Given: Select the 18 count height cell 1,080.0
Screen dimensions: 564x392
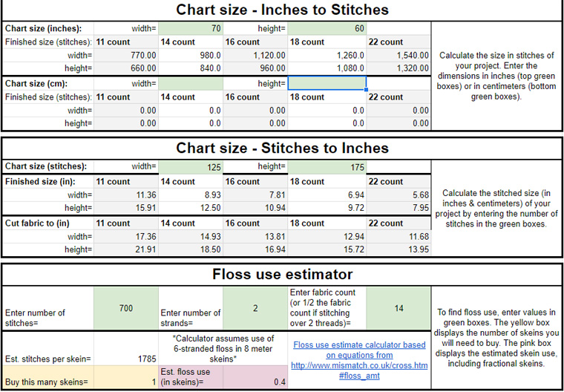Looking at the screenshot, I should coord(327,68).
